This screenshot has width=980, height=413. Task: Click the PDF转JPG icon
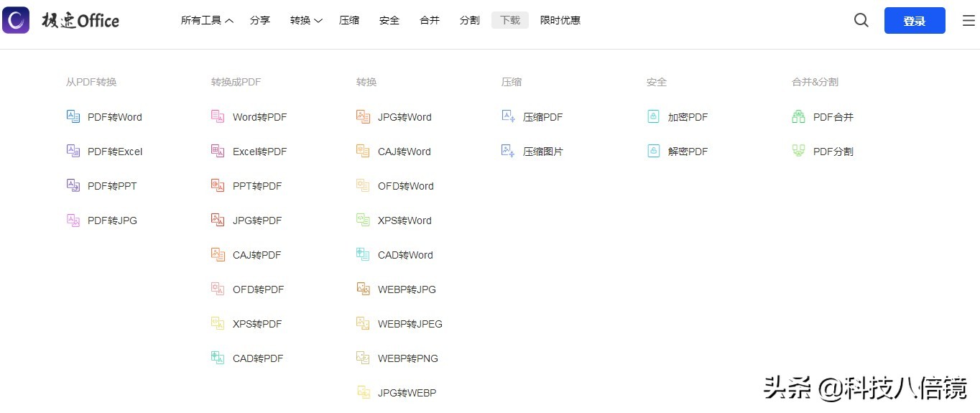[73, 220]
